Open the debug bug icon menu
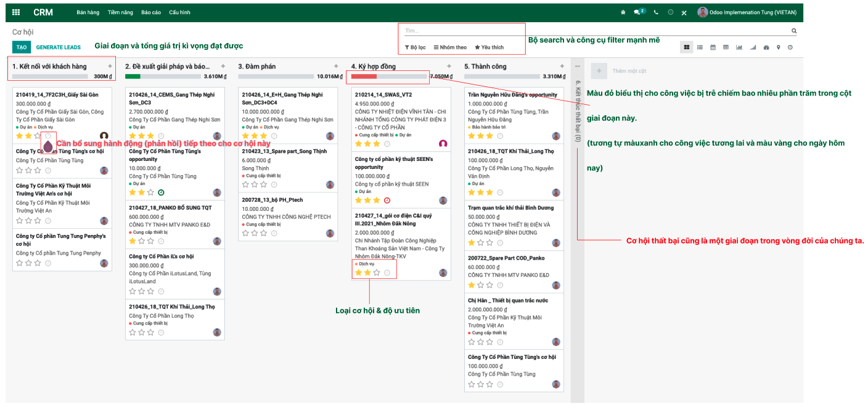This screenshot has width=868, height=420. [x=623, y=12]
